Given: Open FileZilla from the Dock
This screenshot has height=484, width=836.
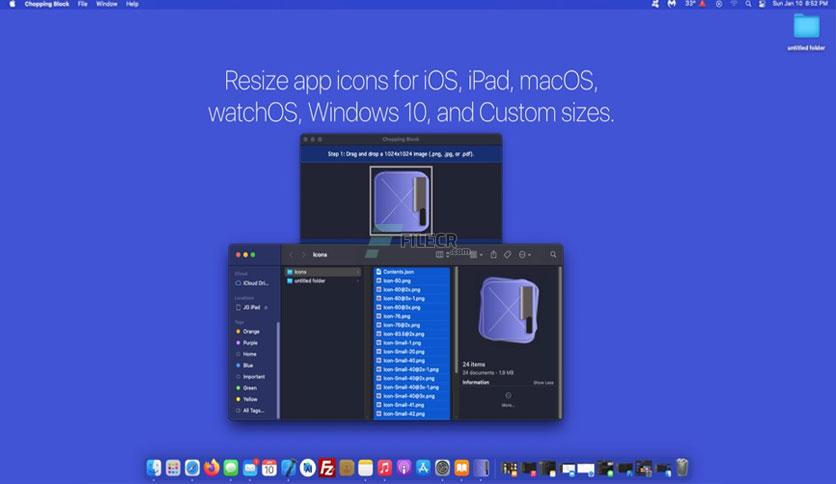Looking at the screenshot, I should [x=327, y=468].
